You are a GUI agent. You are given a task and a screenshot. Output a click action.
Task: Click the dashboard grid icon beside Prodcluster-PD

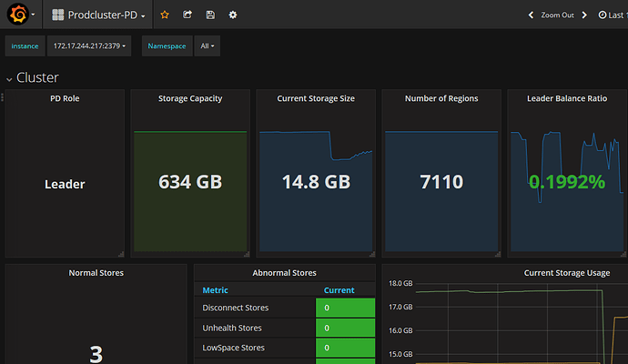click(58, 15)
